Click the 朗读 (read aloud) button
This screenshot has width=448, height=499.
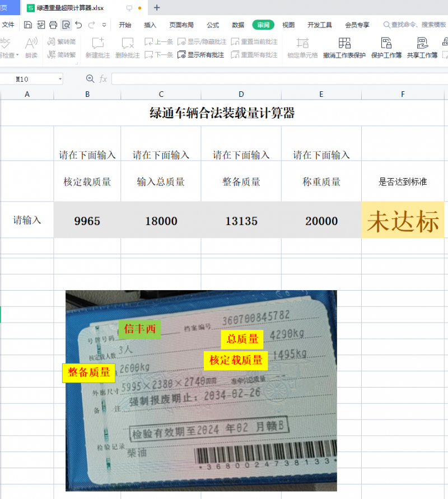tap(31, 48)
